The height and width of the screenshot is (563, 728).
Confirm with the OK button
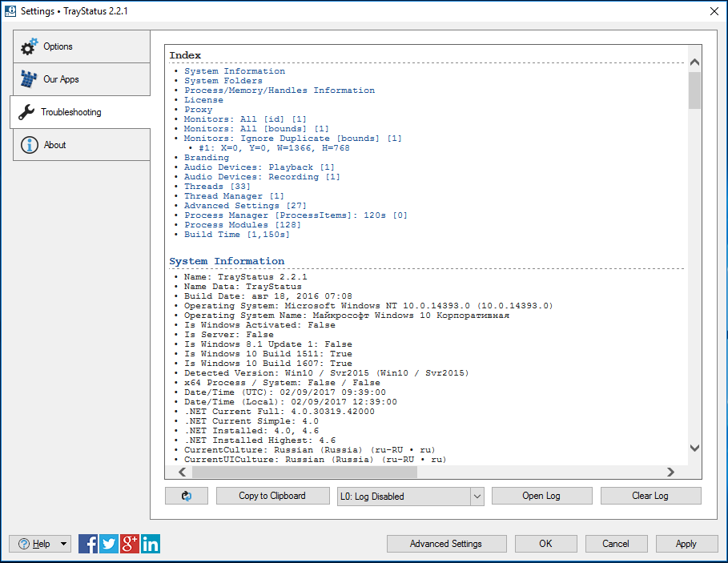point(545,544)
